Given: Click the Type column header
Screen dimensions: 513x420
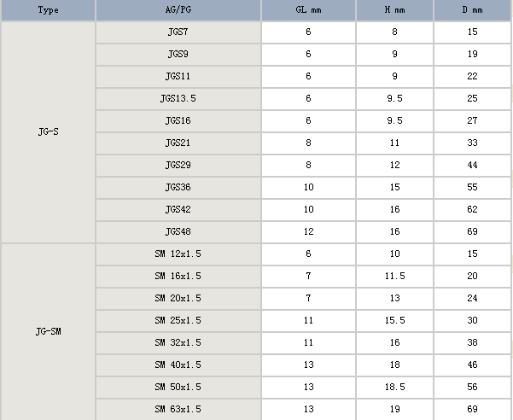Looking at the screenshot, I should (x=48, y=10).
